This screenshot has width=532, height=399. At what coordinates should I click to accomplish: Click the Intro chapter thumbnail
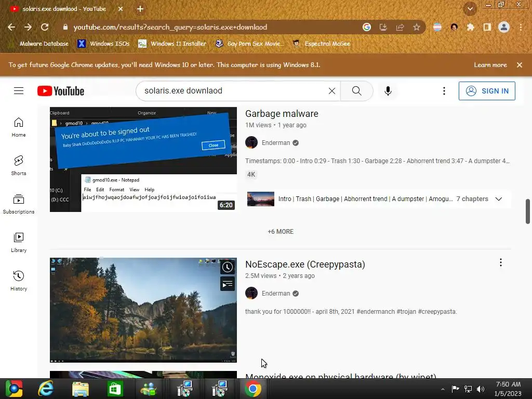click(261, 199)
